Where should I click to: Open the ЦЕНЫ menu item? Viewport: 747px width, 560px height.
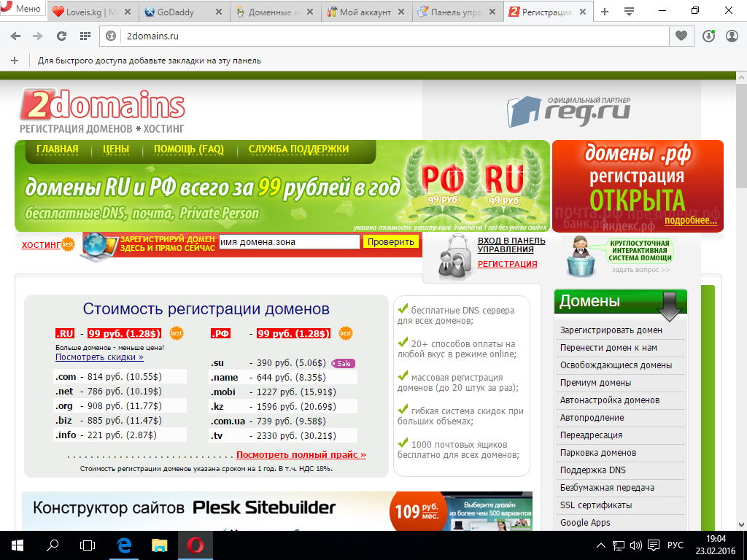pyautogui.click(x=116, y=149)
